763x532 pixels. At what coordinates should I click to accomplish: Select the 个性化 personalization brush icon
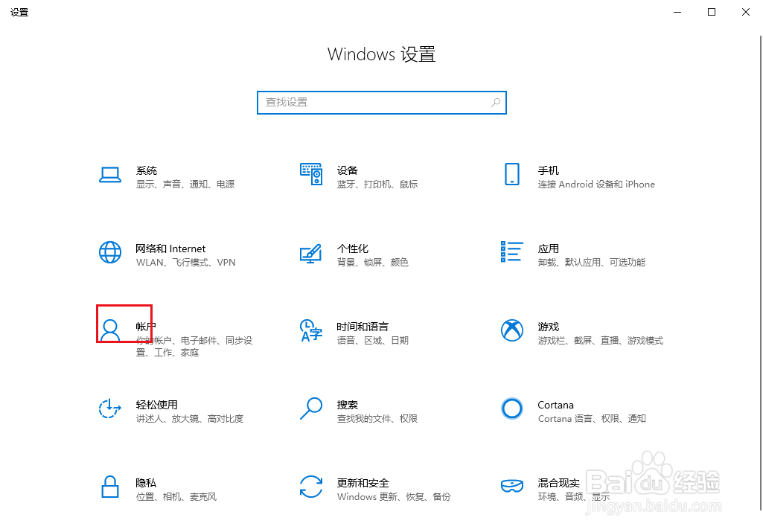pyautogui.click(x=310, y=253)
